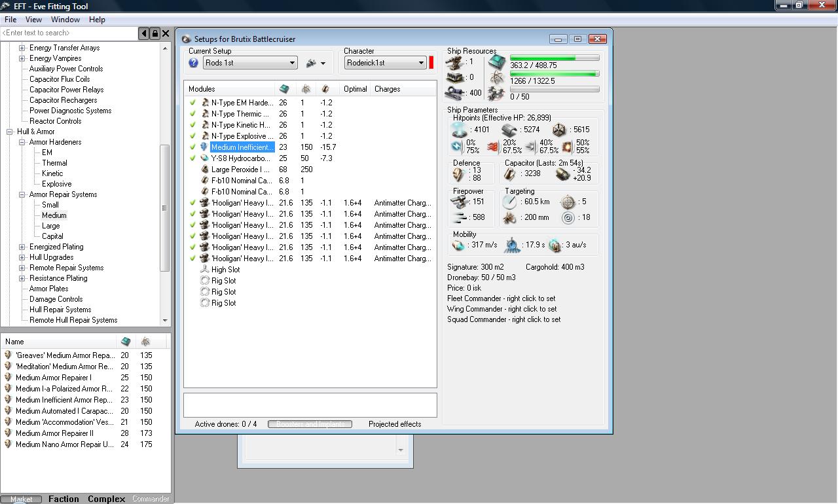Click the Projected effects label
838x504 pixels.
395,424
